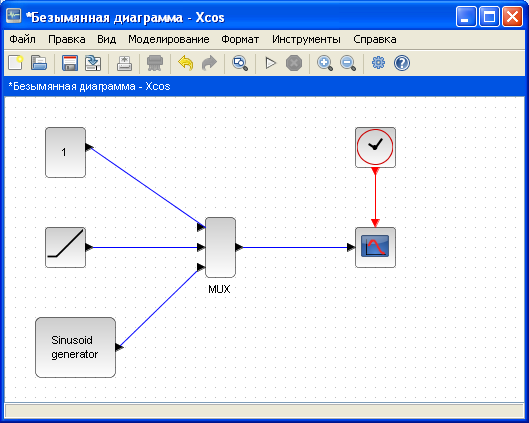This screenshot has width=529, height=423.
Task: Click the scope's red activation input port
Action: [x=375, y=223]
